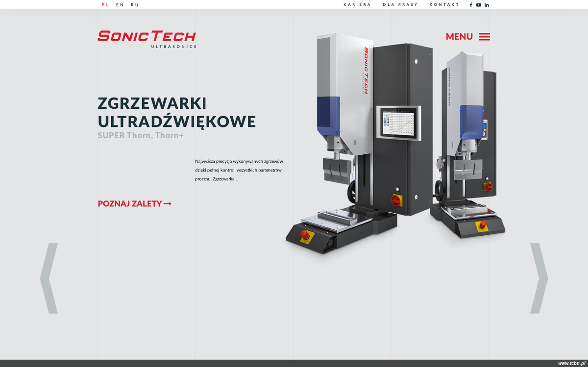
Task: Open the KONTAKT page
Action: coord(444,5)
